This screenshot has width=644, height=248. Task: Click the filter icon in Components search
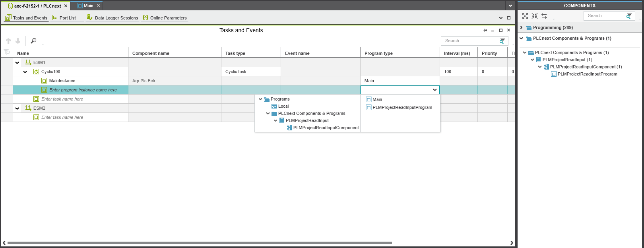629,16
